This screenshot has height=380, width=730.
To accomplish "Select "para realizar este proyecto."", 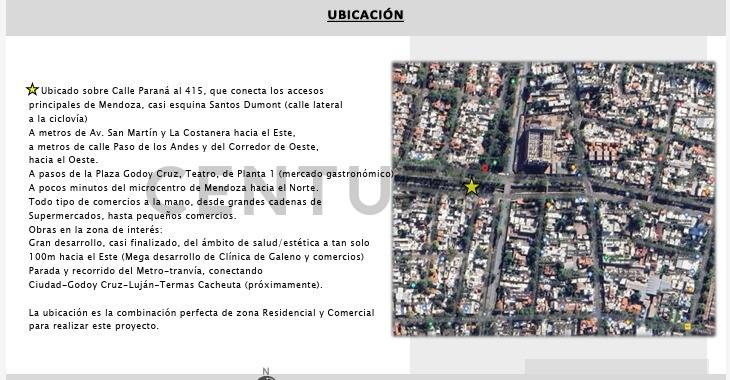I will [94, 326].
